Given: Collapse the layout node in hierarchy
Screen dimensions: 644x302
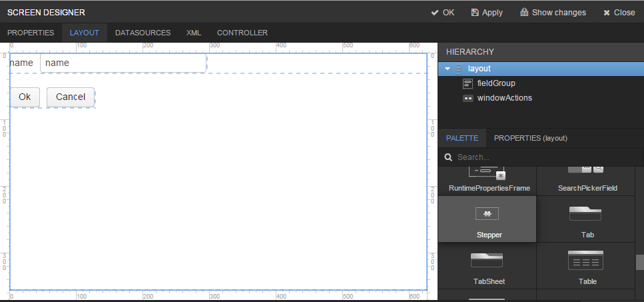Looking at the screenshot, I should pos(448,69).
